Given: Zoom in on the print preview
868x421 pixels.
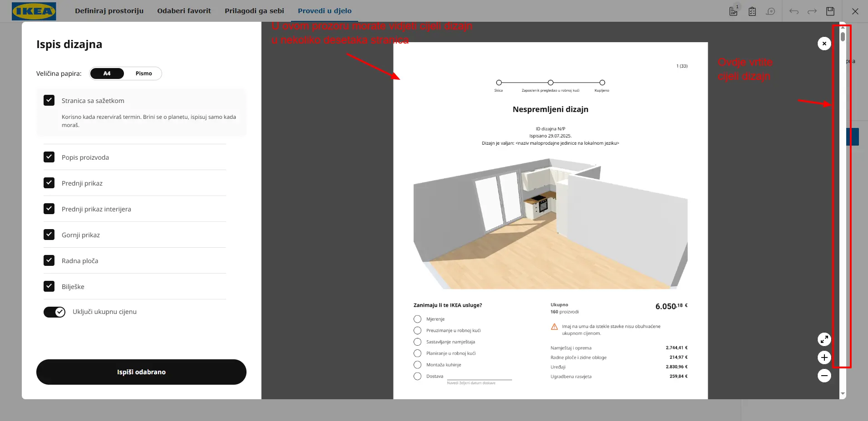Looking at the screenshot, I should pyautogui.click(x=824, y=357).
